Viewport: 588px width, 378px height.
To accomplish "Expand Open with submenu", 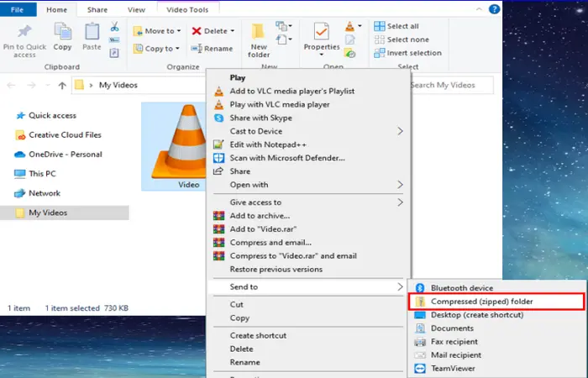I will [308, 185].
